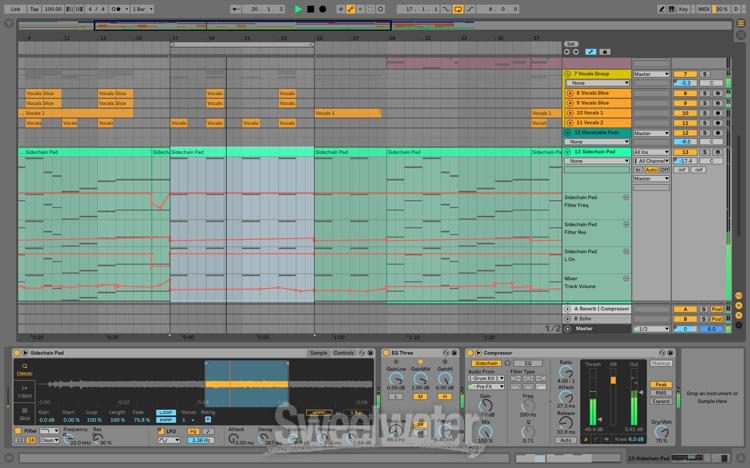
Task: Toggle the Arrangement Loop switch
Action: pos(458,9)
